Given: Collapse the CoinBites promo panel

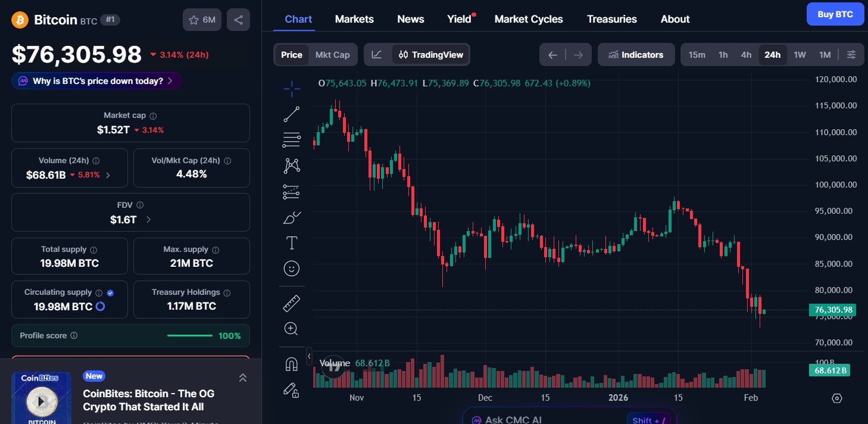Looking at the screenshot, I should tap(242, 377).
